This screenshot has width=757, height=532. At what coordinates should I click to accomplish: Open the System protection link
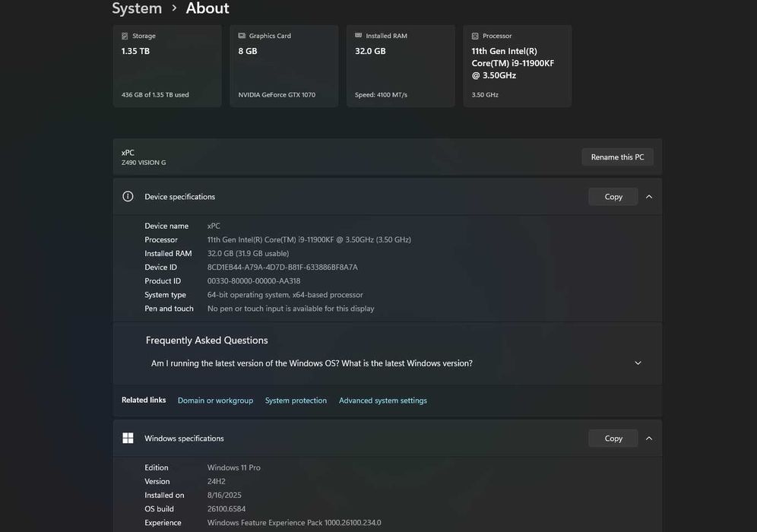[x=296, y=401]
